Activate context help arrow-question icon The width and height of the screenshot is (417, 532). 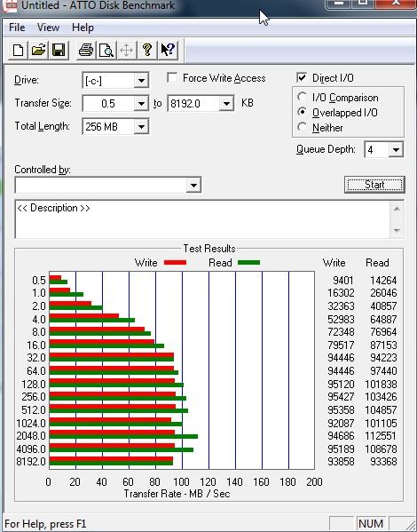(168, 51)
